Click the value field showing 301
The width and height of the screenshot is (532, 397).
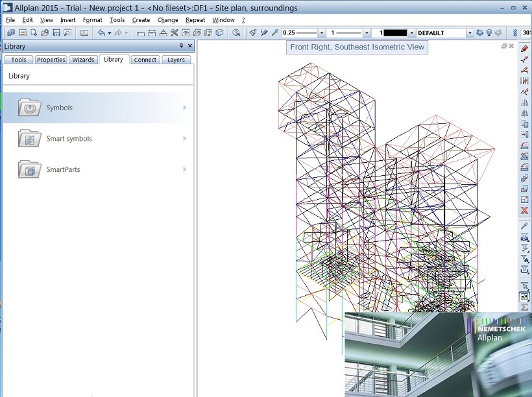[527, 33]
